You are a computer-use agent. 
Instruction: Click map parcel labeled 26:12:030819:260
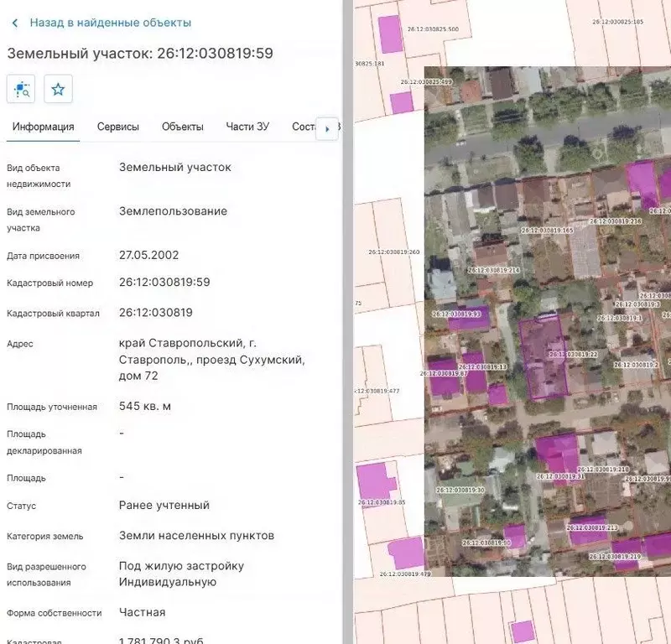394,252
